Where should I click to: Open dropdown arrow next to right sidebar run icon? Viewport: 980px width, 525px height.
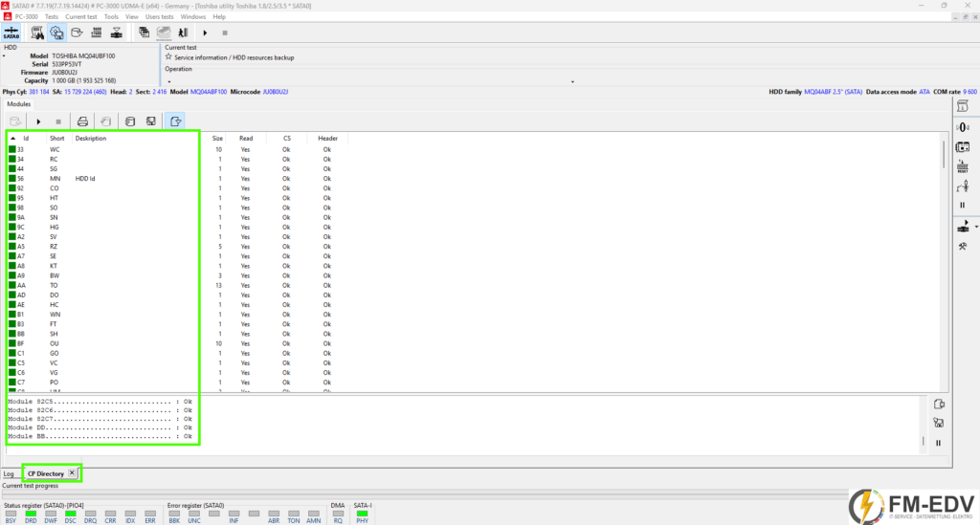(x=976, y=227)
